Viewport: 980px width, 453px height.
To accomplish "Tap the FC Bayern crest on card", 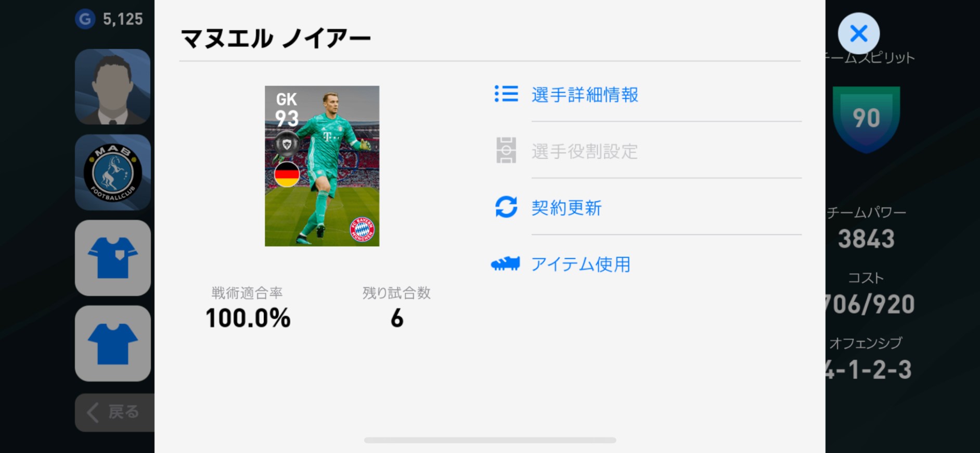I will tap(362, 229).
